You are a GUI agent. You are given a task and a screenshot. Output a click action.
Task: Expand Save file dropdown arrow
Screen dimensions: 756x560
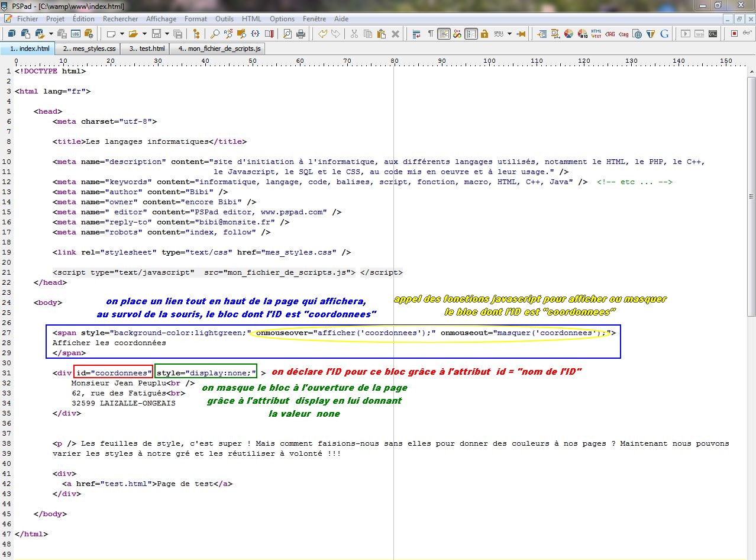[x=167, y=34]
